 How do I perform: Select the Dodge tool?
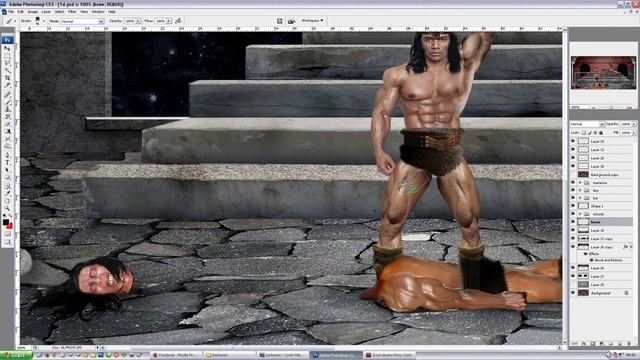coord(7,146)
